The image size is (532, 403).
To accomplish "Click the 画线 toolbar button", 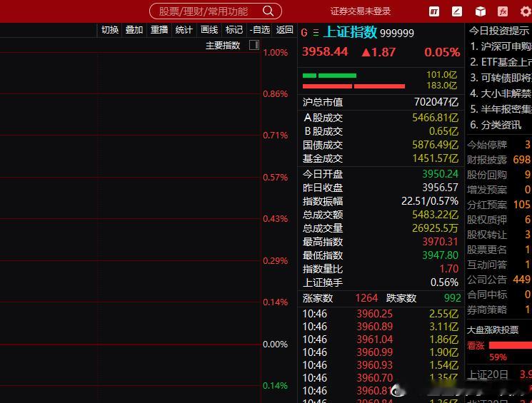I will [x=209, y=30].
